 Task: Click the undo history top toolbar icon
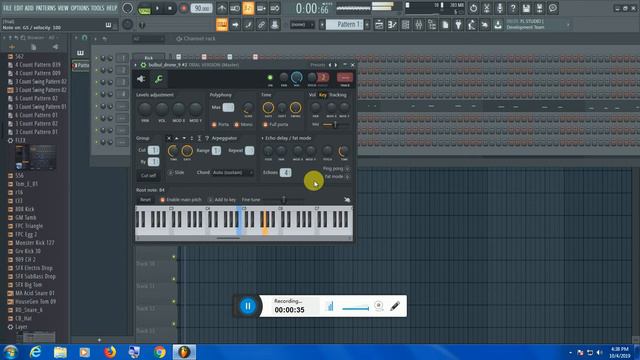pos(473,8)
